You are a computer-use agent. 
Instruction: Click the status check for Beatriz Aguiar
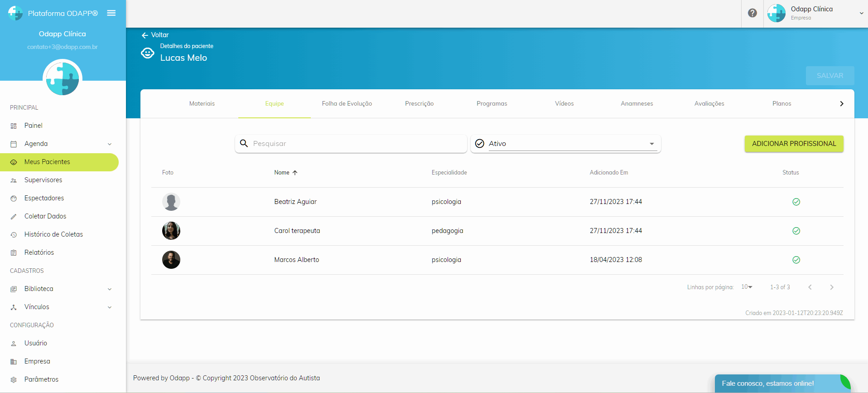(796, 202)
